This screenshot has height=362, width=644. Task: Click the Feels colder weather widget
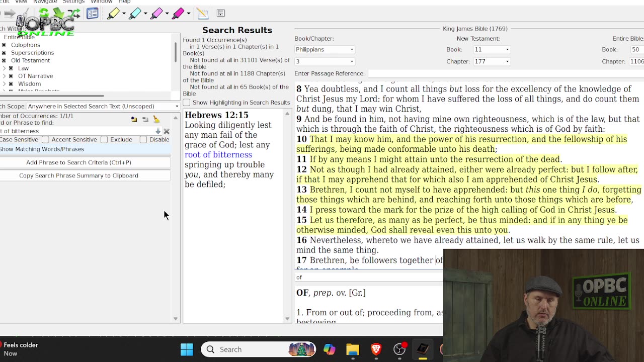[x=20, y=349]
